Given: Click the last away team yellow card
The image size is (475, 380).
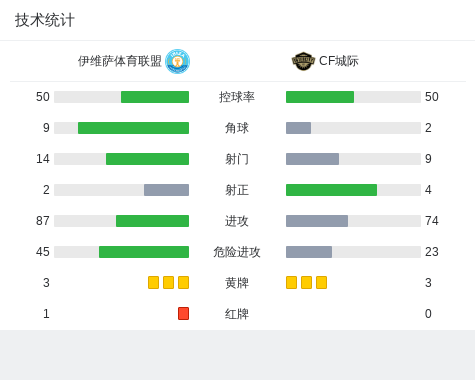Looking at the screenshot, I should click(321, 282).
